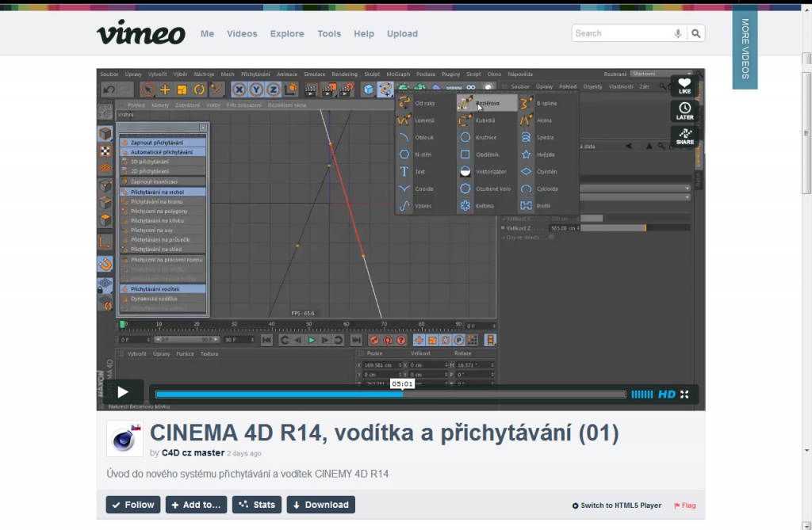Viewport: 812px width, 530px height.
Task: Click the C4D cz master avatar thumbnail
Action: [124, 439]
